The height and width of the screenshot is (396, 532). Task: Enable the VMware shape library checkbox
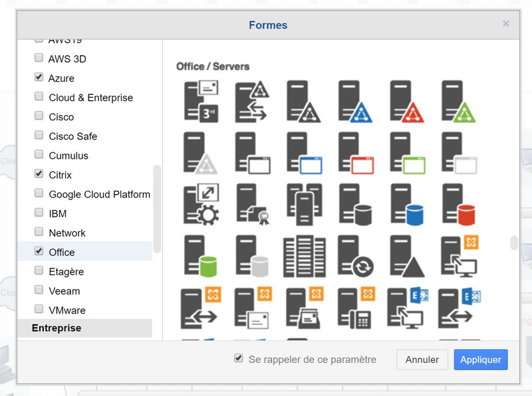click(x=39, y=310)
